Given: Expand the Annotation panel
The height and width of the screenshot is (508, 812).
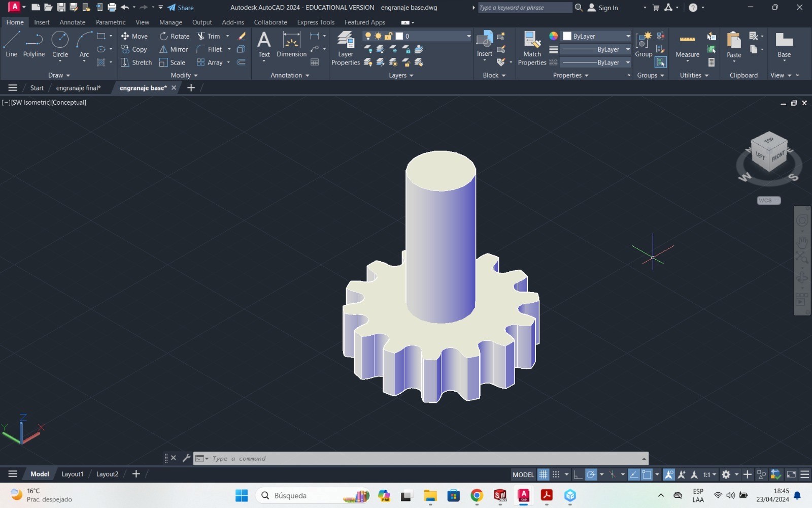Looking at the screenshot, I should [290, 75].
